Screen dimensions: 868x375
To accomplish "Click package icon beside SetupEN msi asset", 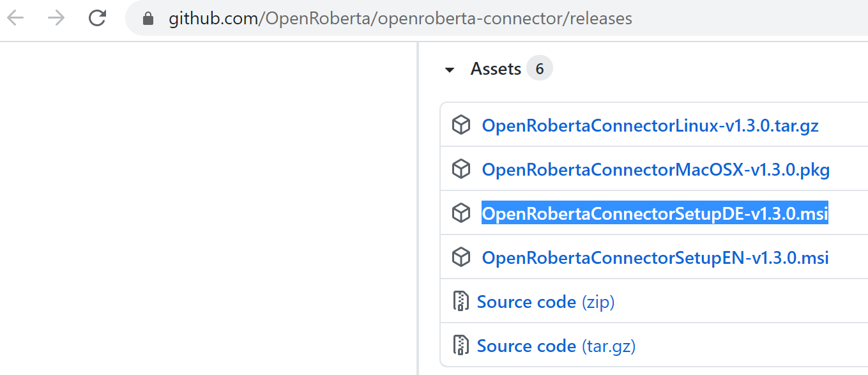I will [461, 257].
